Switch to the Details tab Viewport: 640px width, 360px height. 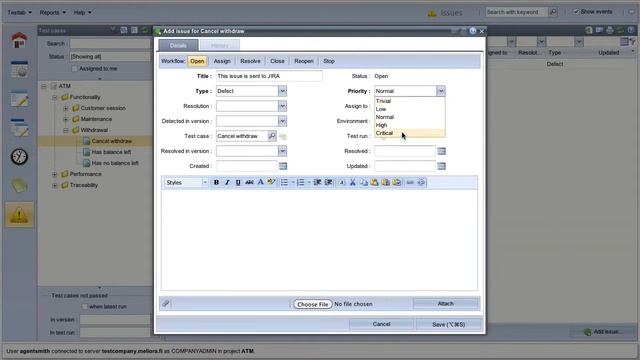[x=178, y=45]
